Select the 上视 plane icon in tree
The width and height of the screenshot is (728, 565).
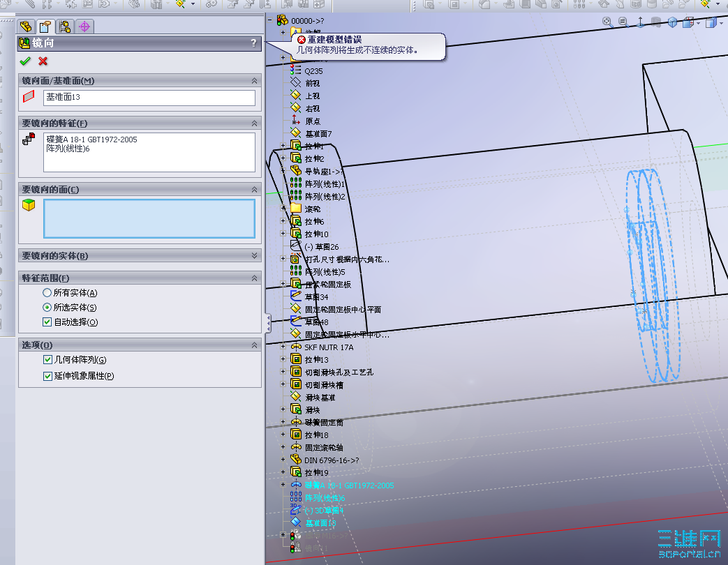point(296,95)
